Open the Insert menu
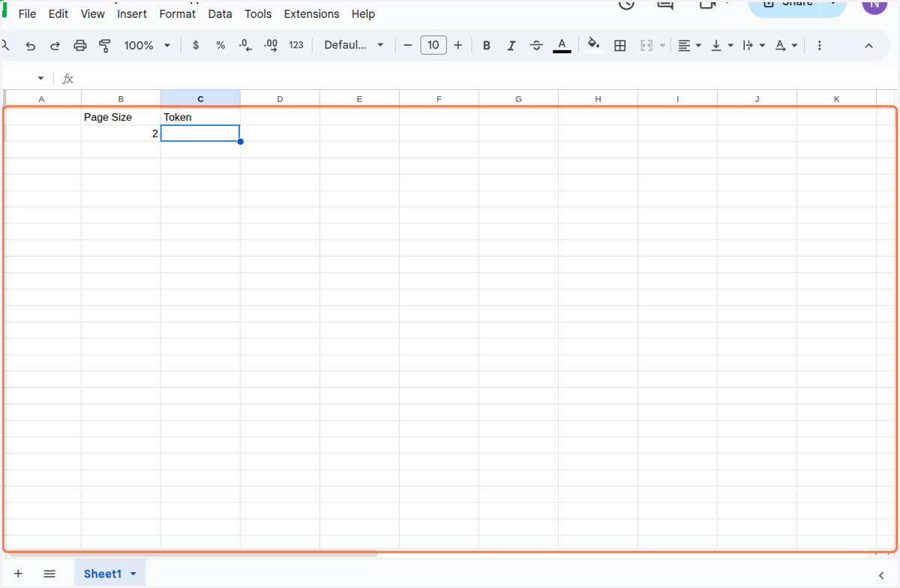This screenshot has height=588, width=900. [x=132, y=14]
